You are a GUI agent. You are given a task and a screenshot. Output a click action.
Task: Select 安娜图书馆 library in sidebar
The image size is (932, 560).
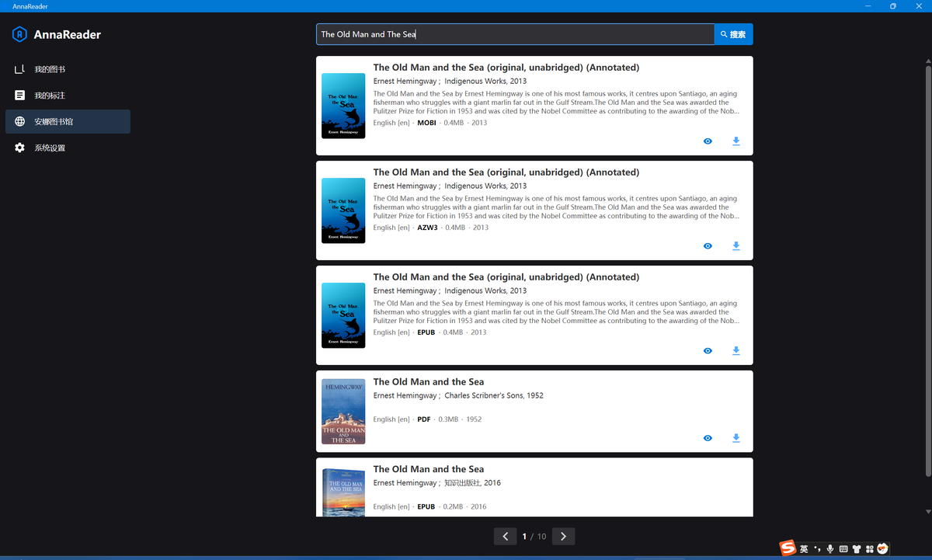[x=68, y=122]
